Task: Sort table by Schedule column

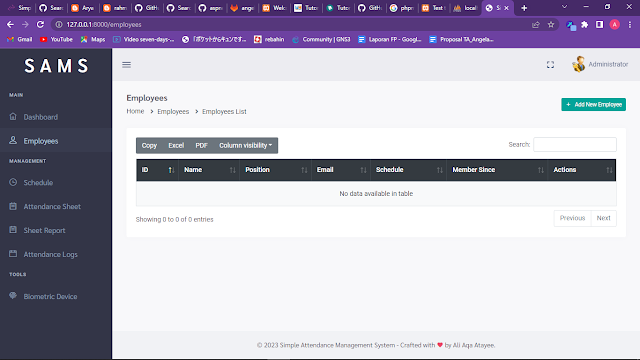Action: pyautogui.click(x=409, y=170)
